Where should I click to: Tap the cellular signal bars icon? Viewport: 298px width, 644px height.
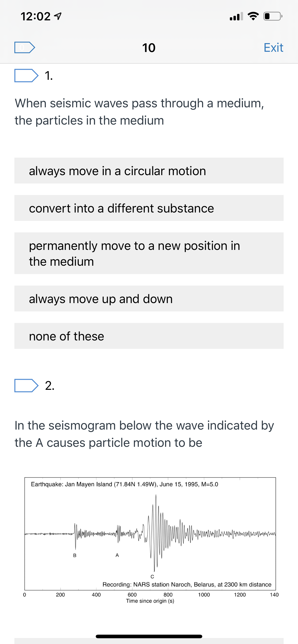236,16
